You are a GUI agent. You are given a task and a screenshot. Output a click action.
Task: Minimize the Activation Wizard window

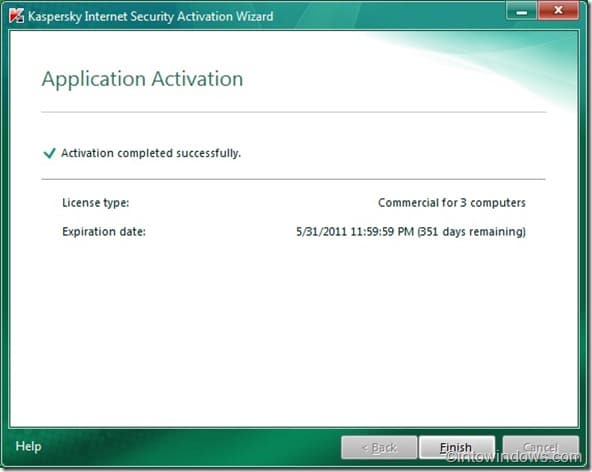[x=522, y=11]
